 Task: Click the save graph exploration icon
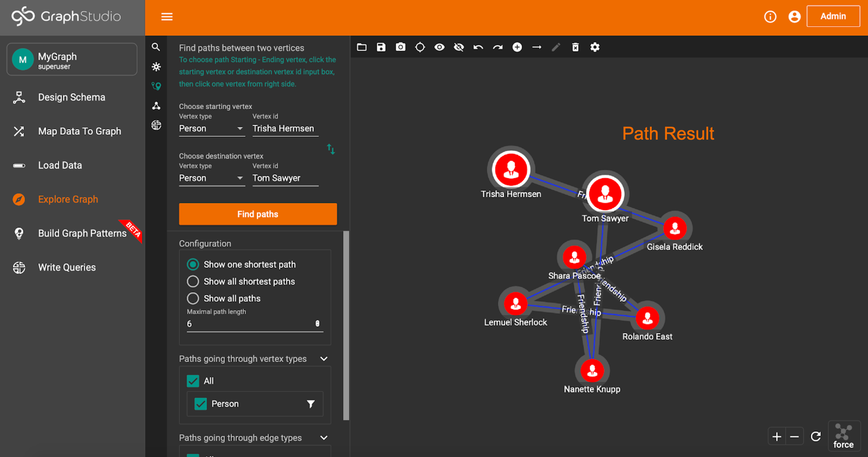(x=381, y=47)
